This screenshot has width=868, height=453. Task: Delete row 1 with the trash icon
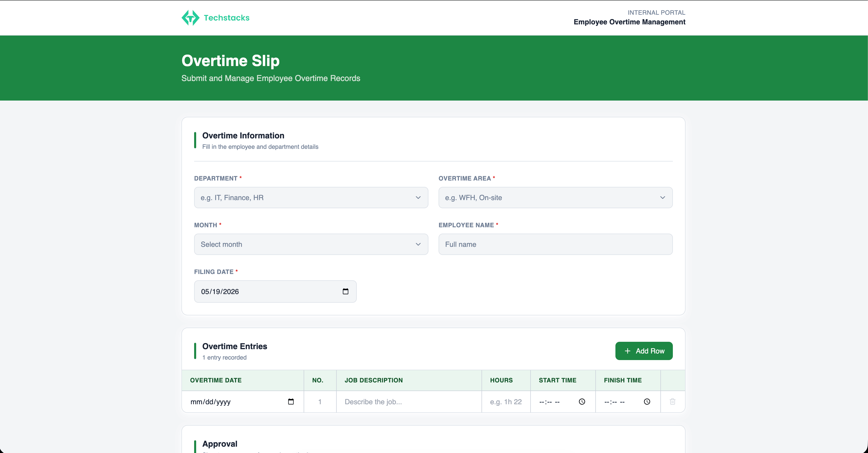coord(673,401)
